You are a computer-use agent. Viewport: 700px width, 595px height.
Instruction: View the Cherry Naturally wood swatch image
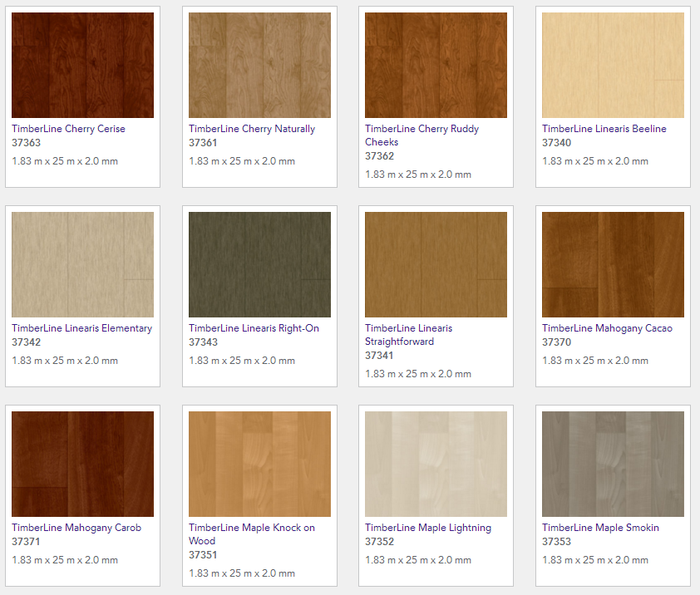tap(259, 65)
